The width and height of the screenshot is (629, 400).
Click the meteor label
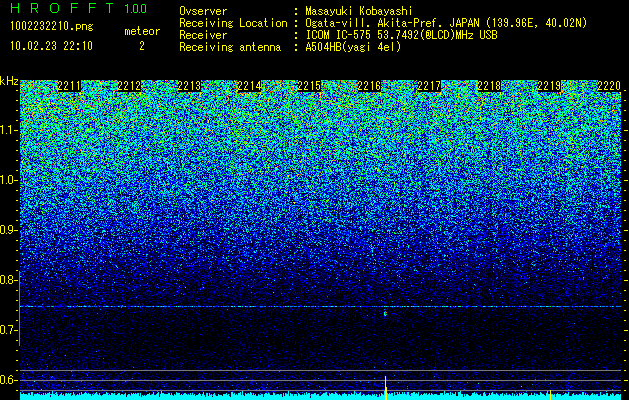pyautogui.click(x=142, y=31)
